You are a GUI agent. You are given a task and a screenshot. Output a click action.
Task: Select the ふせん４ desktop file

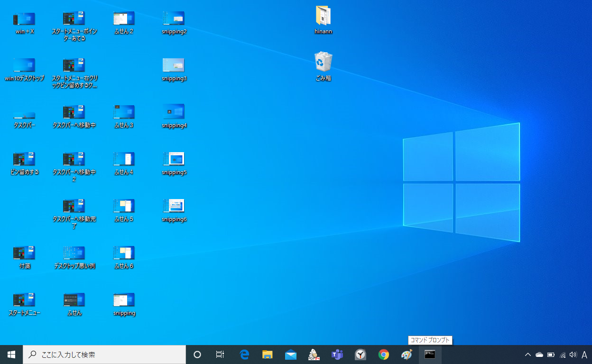click(124, 164)
